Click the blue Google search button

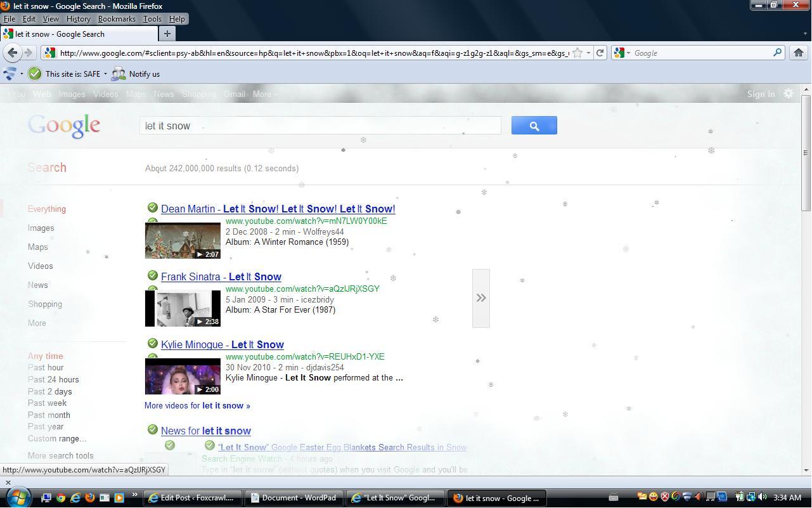(x=534, y=126)
